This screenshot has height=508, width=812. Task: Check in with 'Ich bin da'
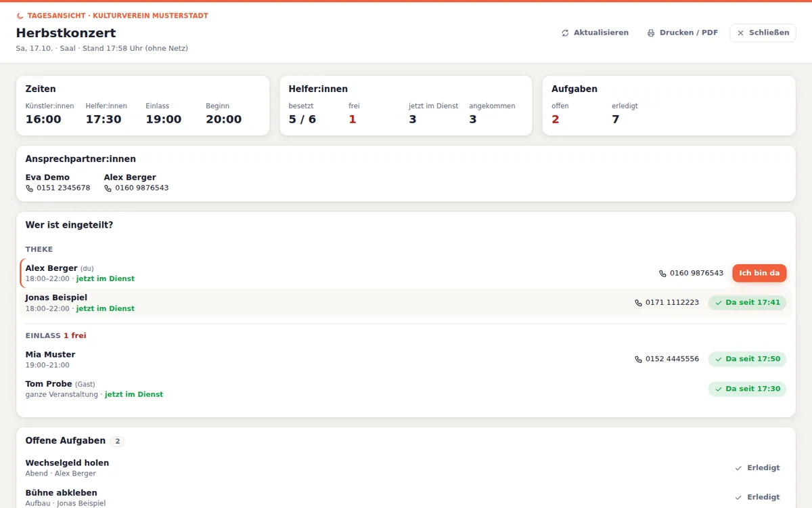tap(759, 273)
